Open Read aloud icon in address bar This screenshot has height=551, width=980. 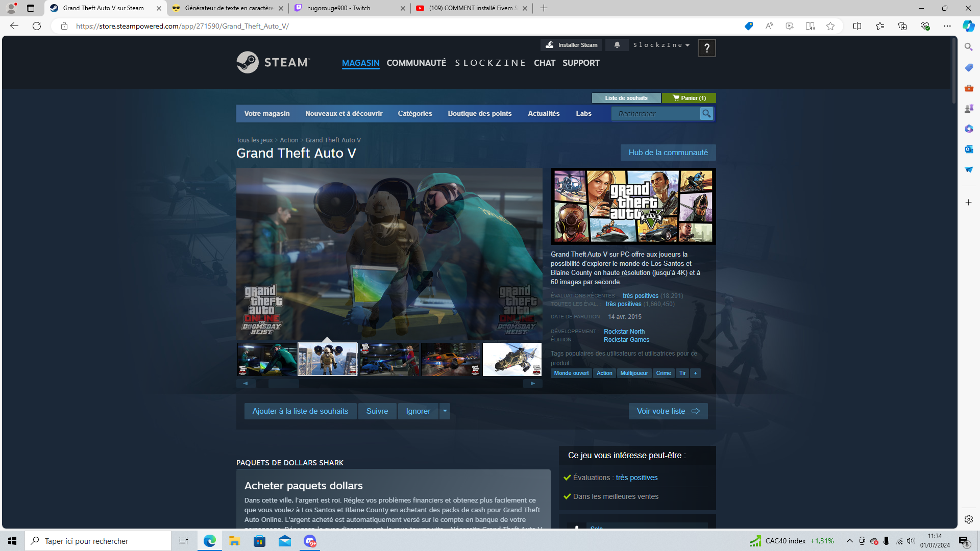tap(769, 26)
